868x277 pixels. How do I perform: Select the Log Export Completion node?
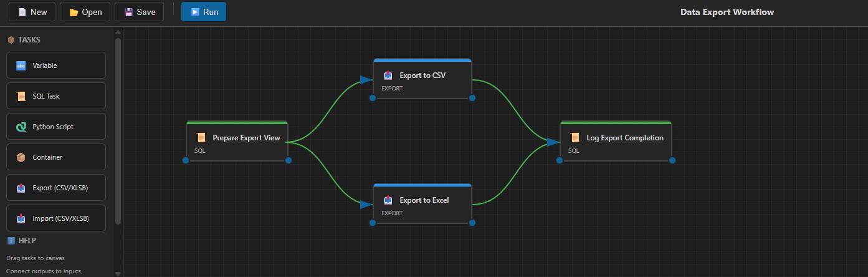coord(616,142)
